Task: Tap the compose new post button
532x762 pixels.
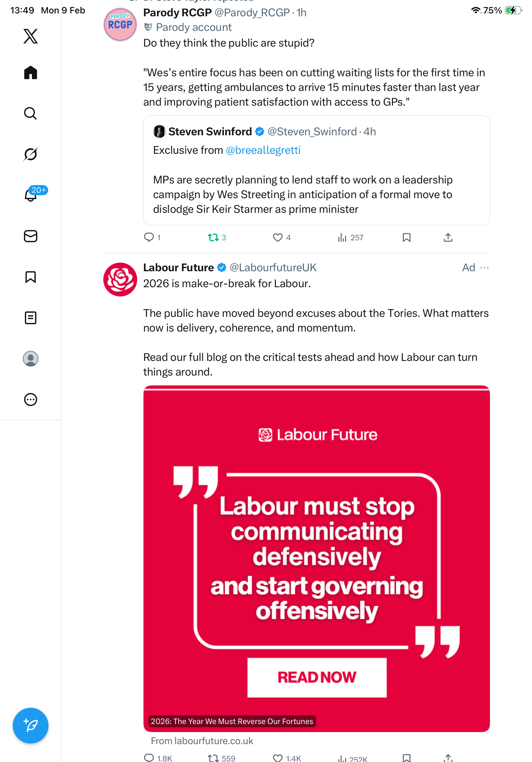Action: click(x=31, y=726)
